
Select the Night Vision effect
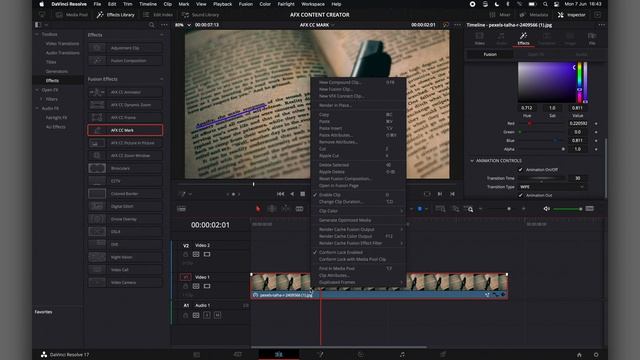point(125,257)
